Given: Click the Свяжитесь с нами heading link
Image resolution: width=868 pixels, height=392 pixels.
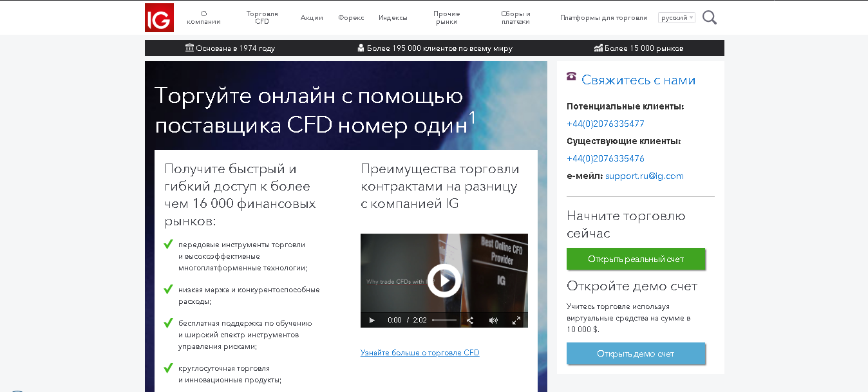Looking at the screenshot, I should [638, 80].
